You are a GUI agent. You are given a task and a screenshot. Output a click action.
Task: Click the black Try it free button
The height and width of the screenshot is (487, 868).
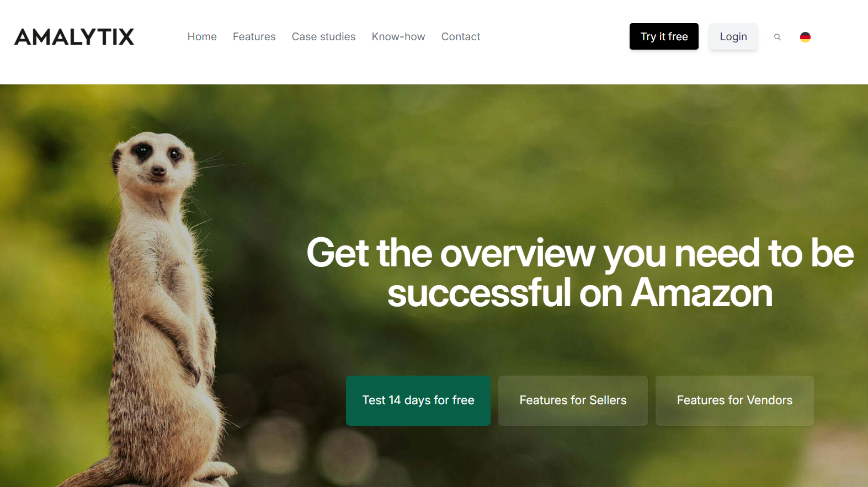664,36
